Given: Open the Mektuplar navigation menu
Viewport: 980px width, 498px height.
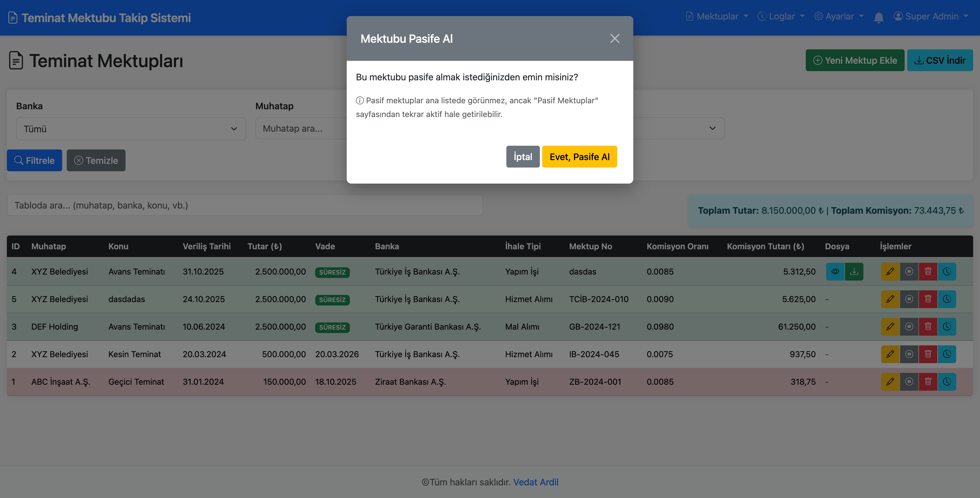Looking at the screenshot, I should click(x=717, y=16).
